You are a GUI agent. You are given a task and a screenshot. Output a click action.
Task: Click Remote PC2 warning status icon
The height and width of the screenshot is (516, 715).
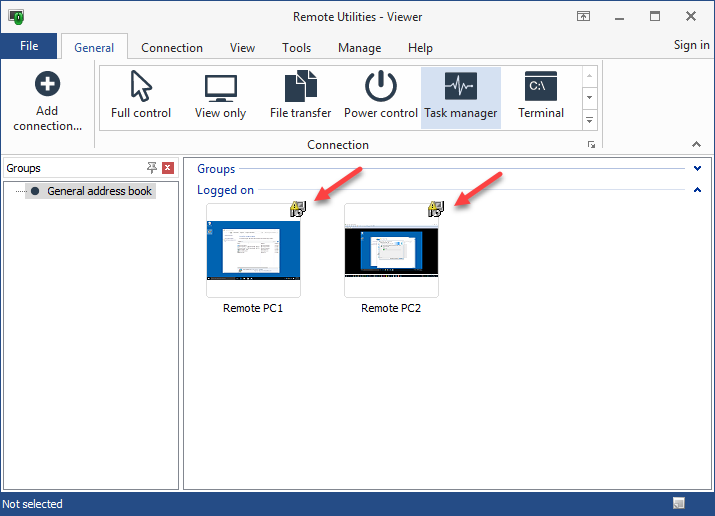pos(435,209)
